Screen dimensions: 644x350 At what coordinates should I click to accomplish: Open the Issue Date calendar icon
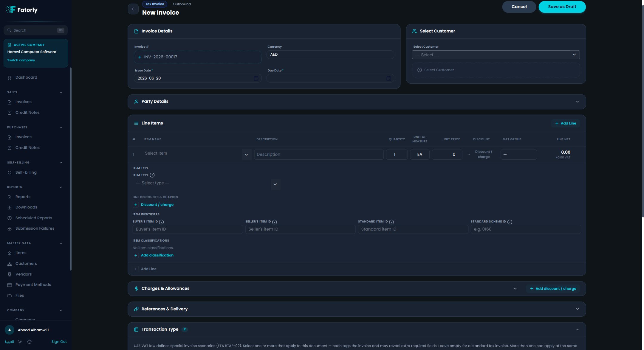tap(256, 78)
